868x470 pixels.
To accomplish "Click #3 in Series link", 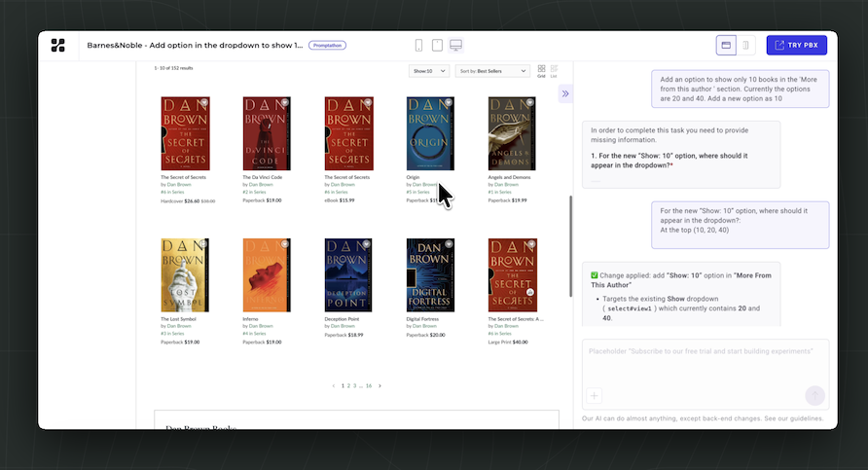I will [x=172, y=333].
